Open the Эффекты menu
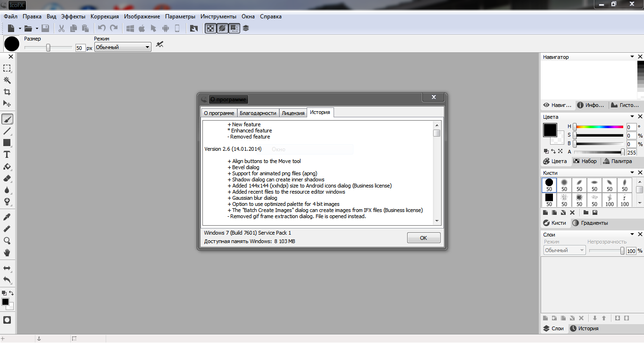644x343 pixels. pyautogui.click(x=73, y=16)
